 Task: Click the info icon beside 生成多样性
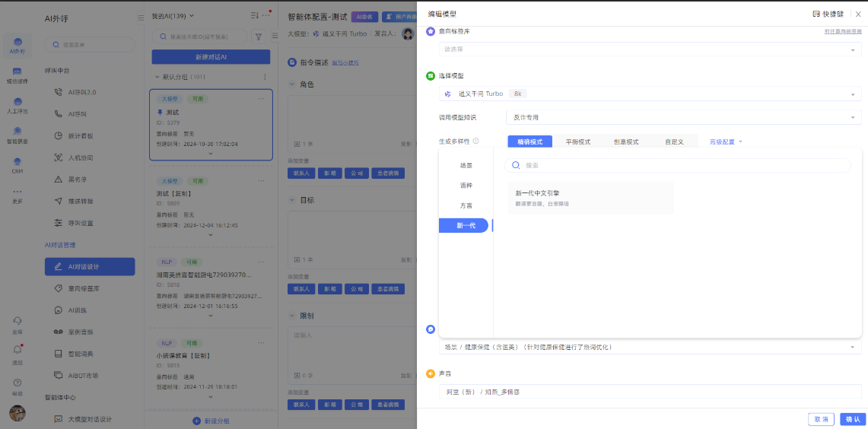[x=475, y=141]
